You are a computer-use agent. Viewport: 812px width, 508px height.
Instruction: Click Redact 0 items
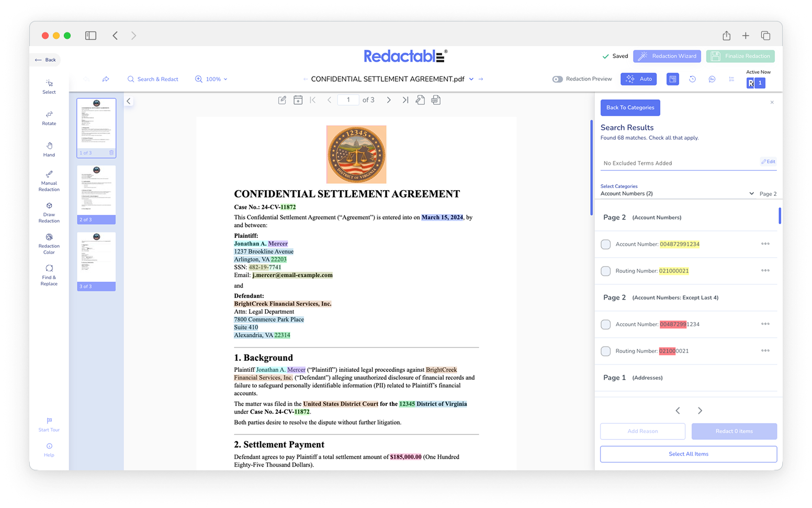coord(734,432)
